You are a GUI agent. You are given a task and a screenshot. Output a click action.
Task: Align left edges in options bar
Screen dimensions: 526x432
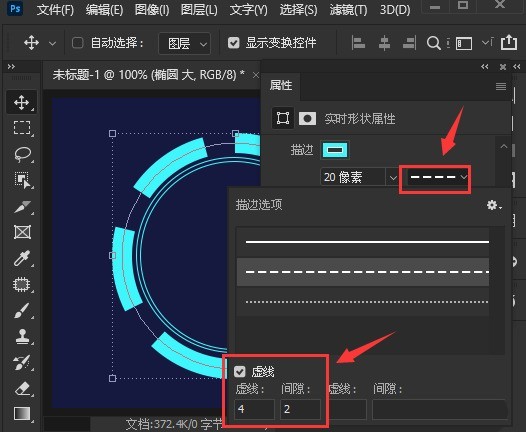(358, 43)
